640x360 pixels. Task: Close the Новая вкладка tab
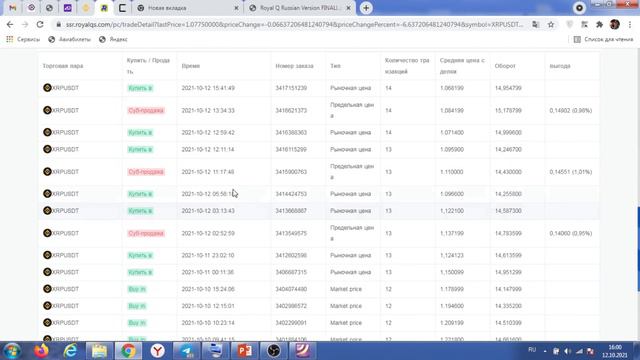click(236, 8)
